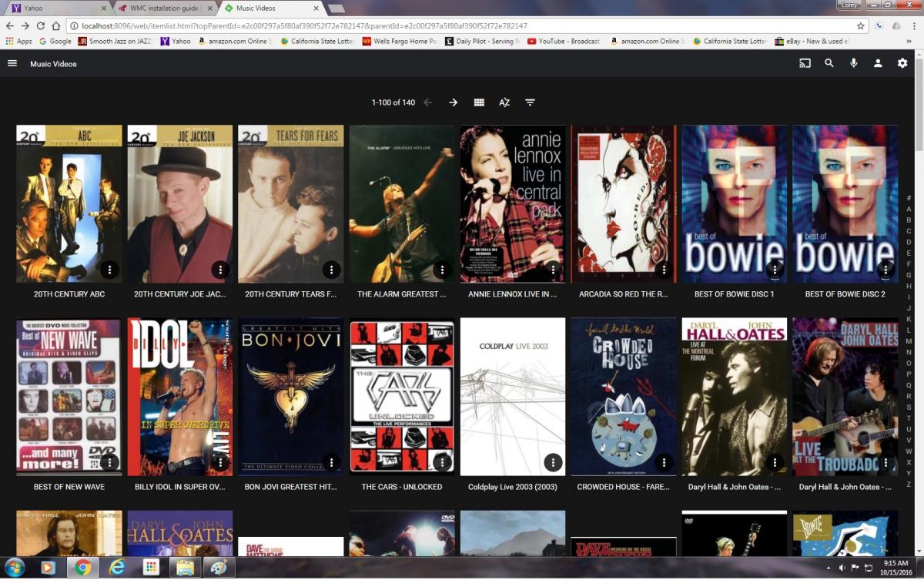Bookmark this page with the star icon
The image size is (924, 587).
[861, 25]
